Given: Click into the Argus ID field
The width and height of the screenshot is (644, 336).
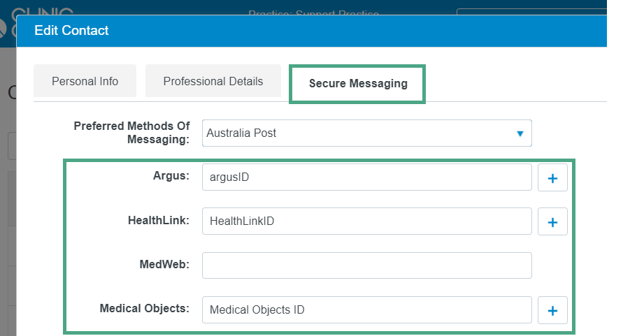Looking at the screenshot, I should (367, 177).
